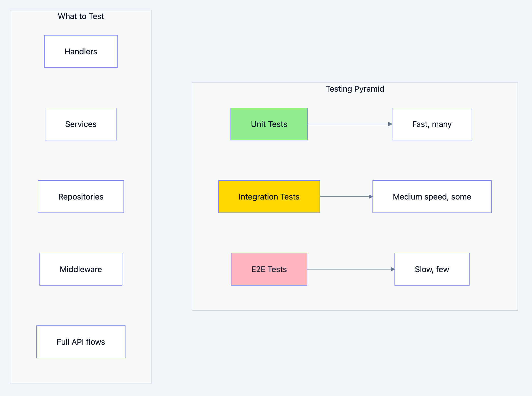Click the Medium speed, some node

click(x=432, y=196)
